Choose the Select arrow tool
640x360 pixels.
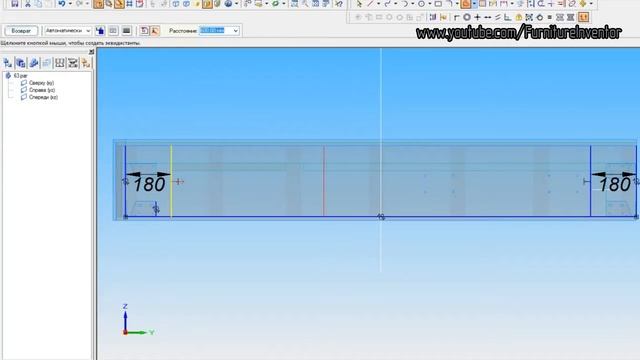[359, 4]
